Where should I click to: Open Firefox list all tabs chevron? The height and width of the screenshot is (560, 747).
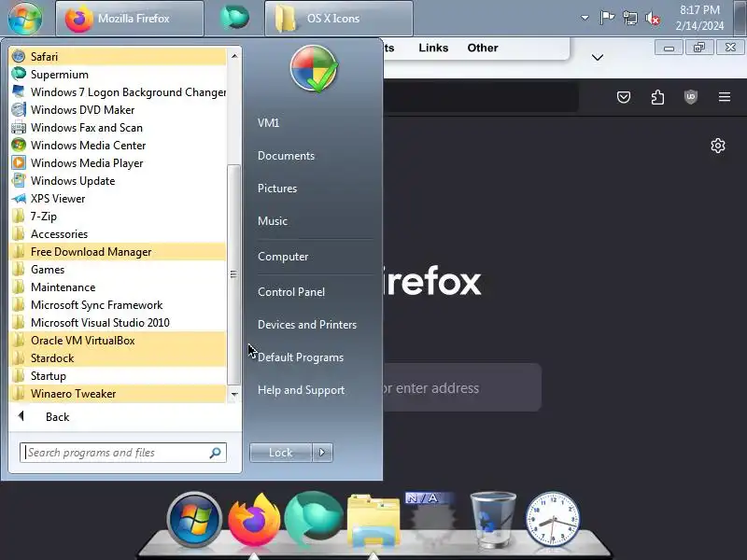click(x=598, y=58)
